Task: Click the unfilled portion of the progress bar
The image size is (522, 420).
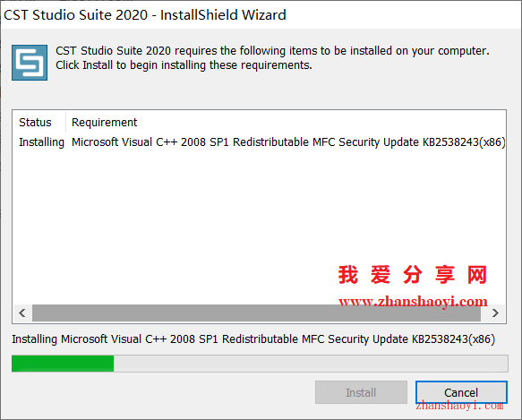Action: point(311,364)
